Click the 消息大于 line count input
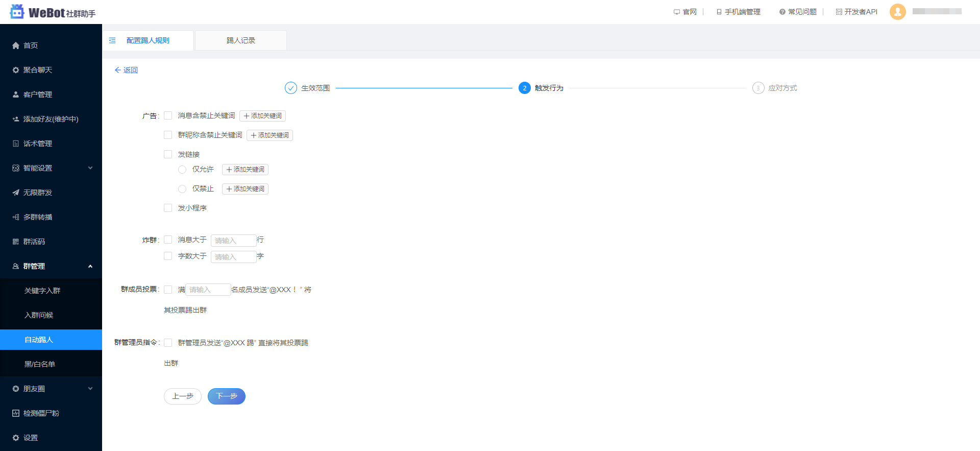Screen dimensions: 980x451 coord(233,241)
